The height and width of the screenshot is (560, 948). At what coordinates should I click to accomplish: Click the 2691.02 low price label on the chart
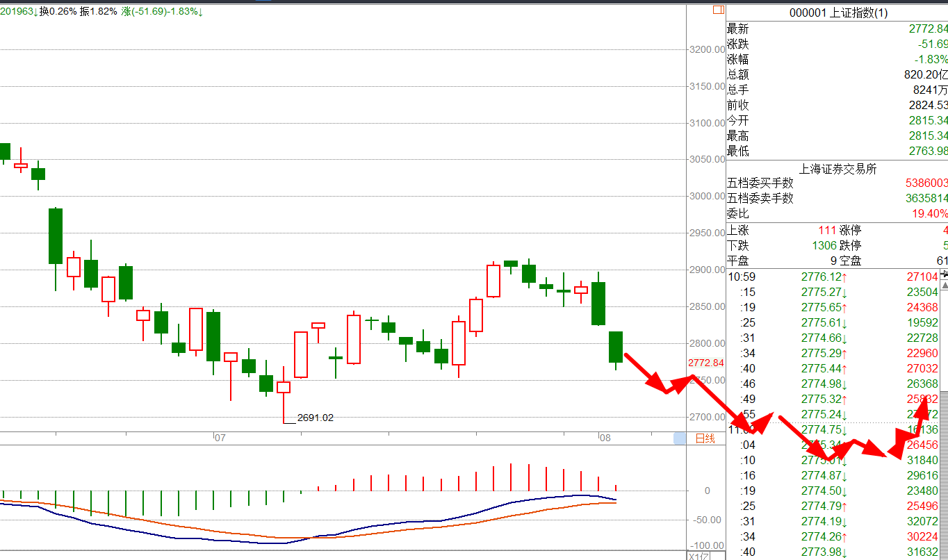(x=316, y=418)
